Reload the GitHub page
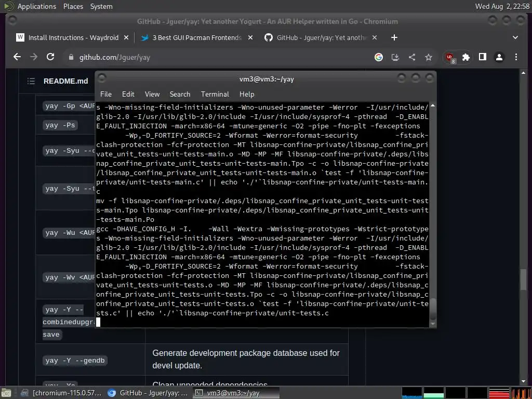Viewport: 532px width, 399px height. [x=50, y=57]
